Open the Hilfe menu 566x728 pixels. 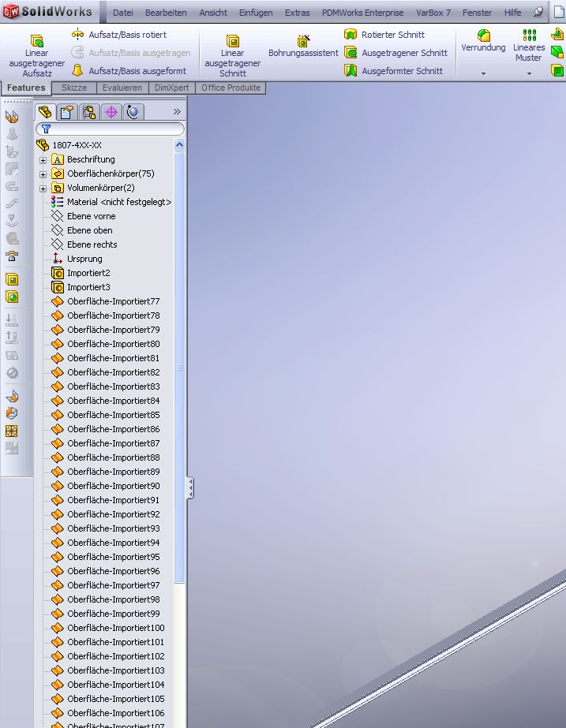pyautogui.click(x=512, y=13)
